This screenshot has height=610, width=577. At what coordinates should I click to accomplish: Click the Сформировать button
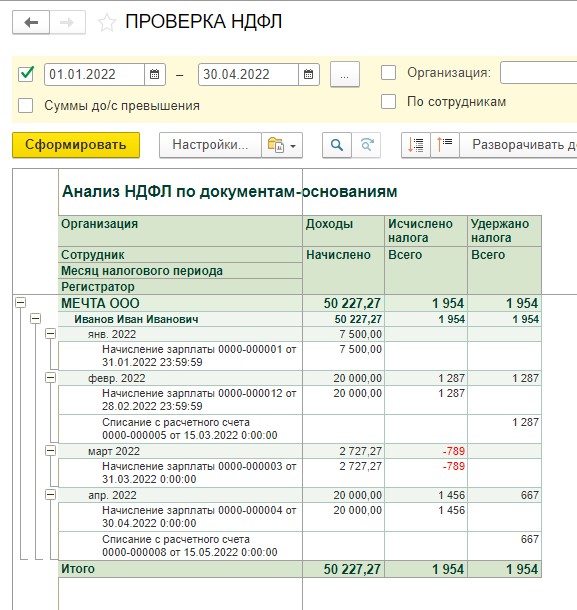click(x=76, y=145)
